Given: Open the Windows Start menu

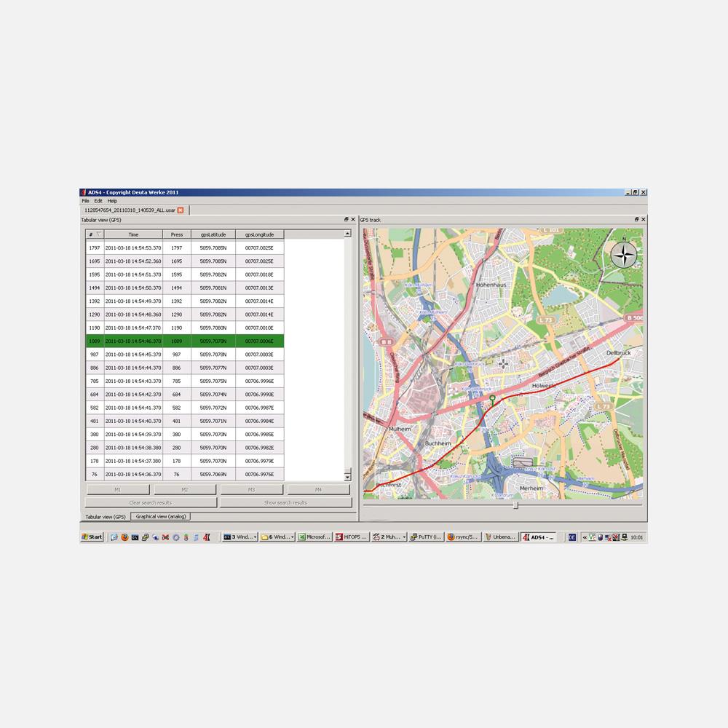Looking at the screenshot, I should tap(92, 537).
